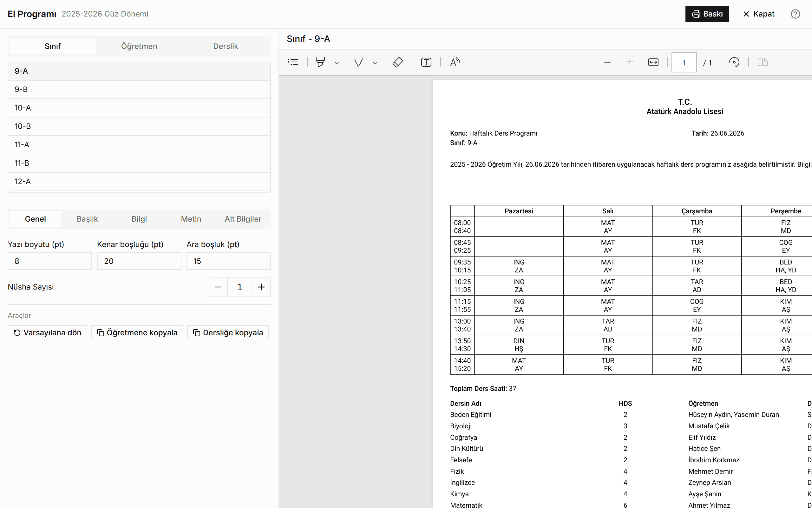Image resolution: width=812 pixels, height=508 pixels.
Task: Expand the draw pen options arrow
Action: (x=375, y=63)
